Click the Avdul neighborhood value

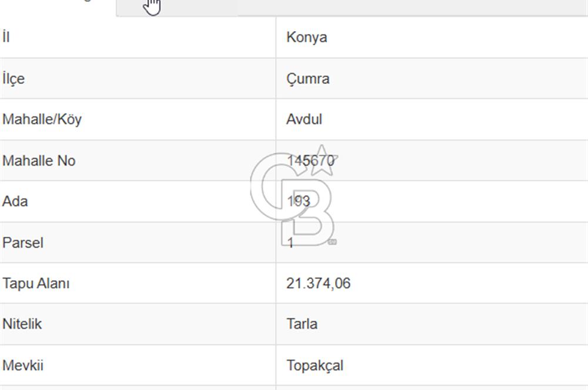tap(304, 120)
